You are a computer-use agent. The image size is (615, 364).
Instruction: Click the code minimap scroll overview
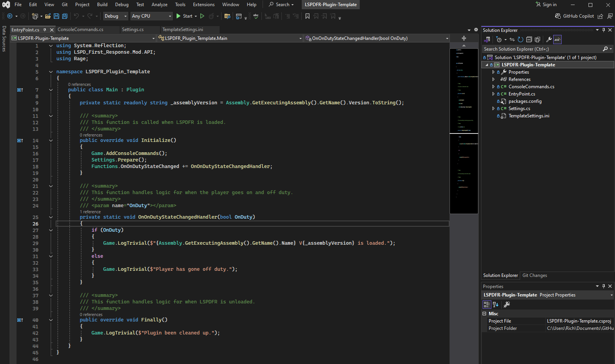coord(464,130)
